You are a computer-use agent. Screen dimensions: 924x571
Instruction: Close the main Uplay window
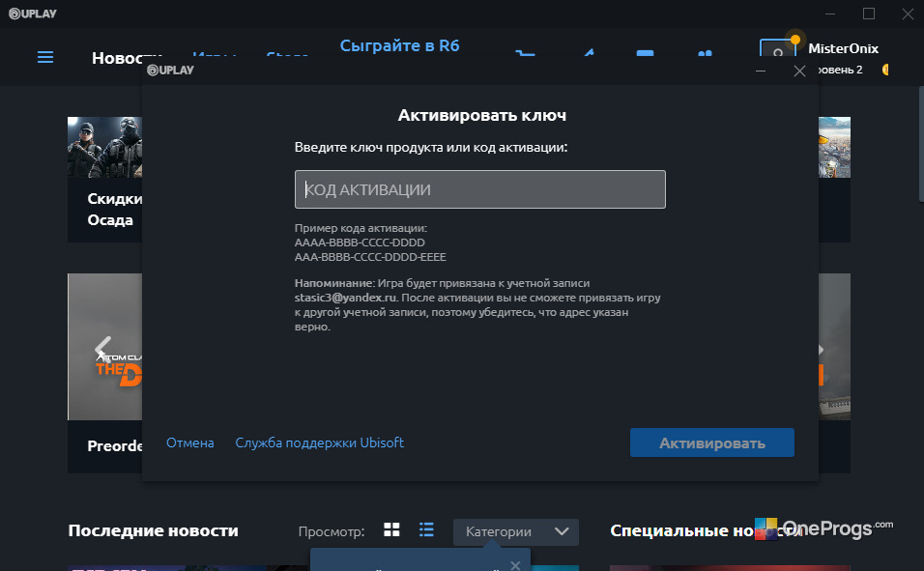click(908, 14)
